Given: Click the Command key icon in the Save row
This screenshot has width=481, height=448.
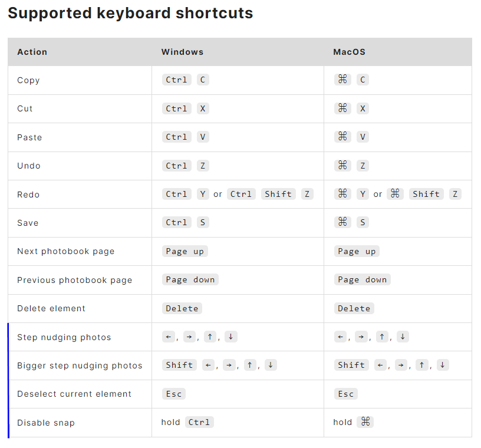Looking at the screenshot, I should (x=342, y=222).
